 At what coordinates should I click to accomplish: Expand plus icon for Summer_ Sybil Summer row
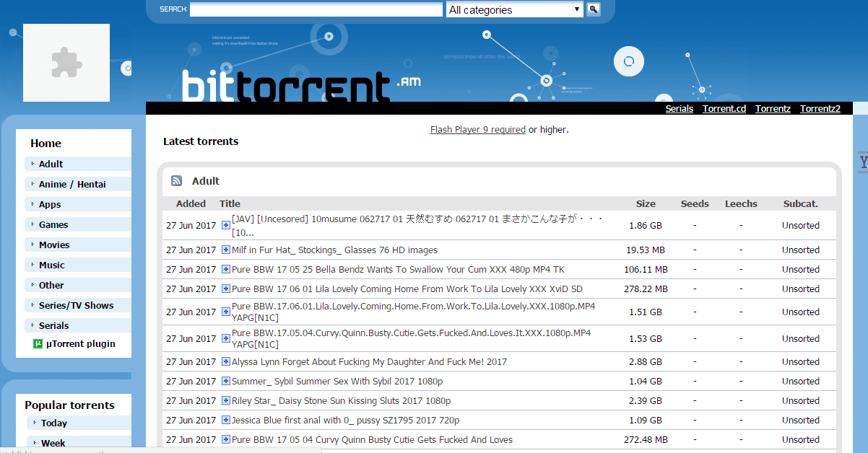pyautogui.click(x=226, y=381)
